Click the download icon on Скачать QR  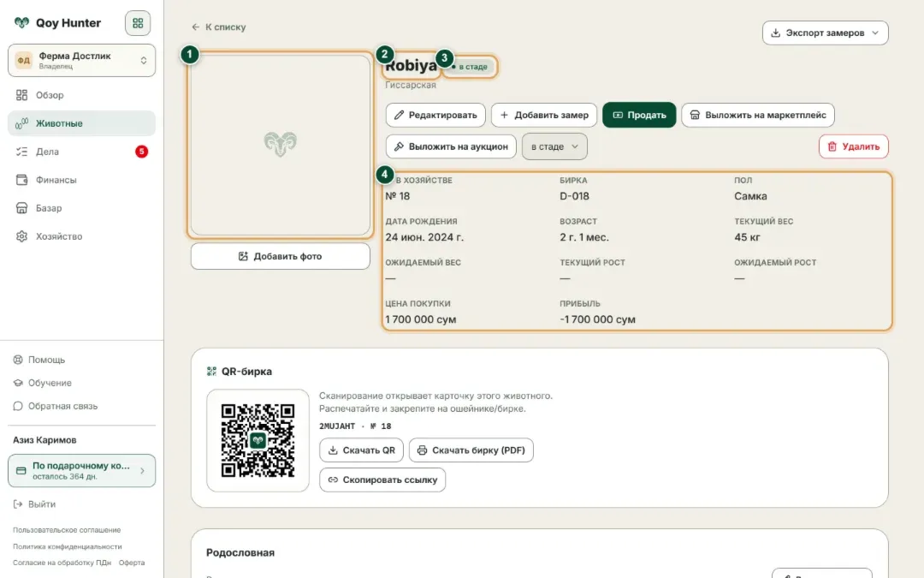pyautogui.click(x=333, y=450)
